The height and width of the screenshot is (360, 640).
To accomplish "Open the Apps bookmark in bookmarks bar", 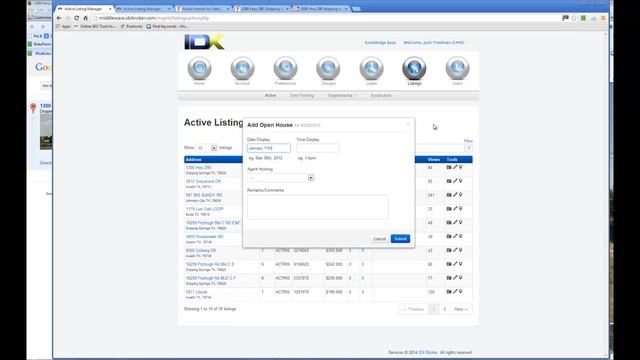I will pyautogui.click(x=63, y=27).
